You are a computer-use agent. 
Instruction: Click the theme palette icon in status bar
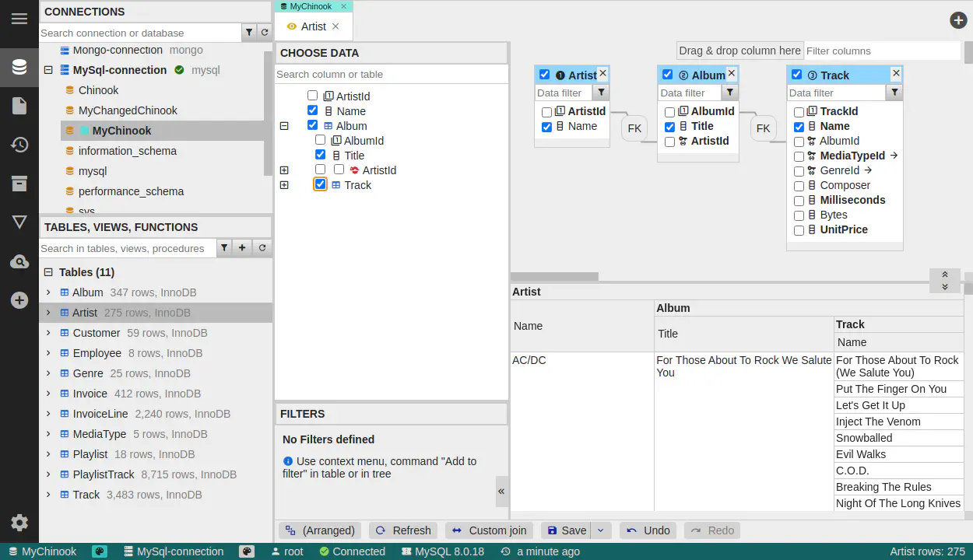point(100,551)
